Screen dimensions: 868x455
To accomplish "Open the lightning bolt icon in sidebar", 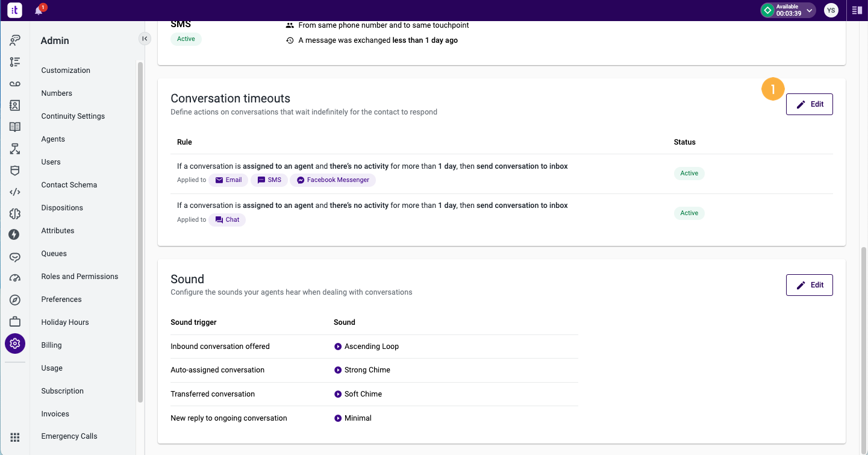I will [15, 234].
